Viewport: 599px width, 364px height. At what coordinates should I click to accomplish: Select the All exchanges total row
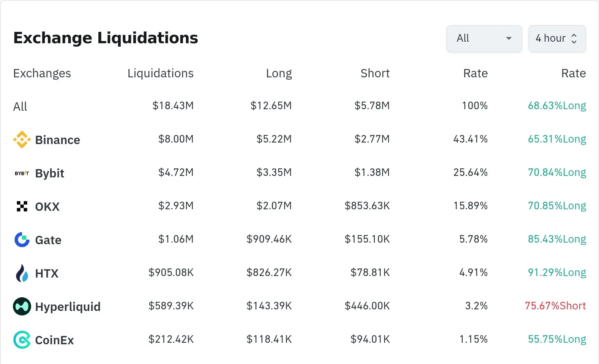pos(20,107)
